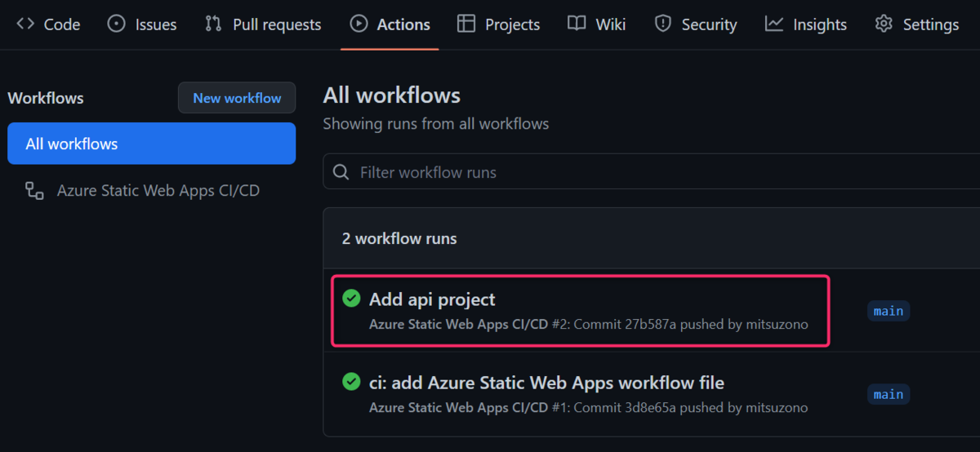Open the ci: add Azure workflow file run
980x452 pixels.
pos(546,383)
